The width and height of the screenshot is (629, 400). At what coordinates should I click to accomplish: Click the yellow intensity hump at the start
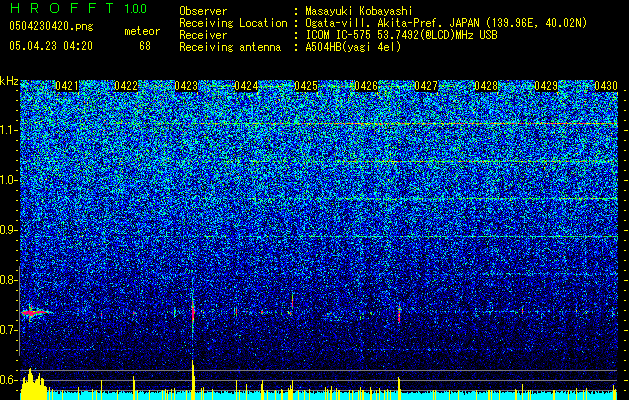[x=34, y=384]
